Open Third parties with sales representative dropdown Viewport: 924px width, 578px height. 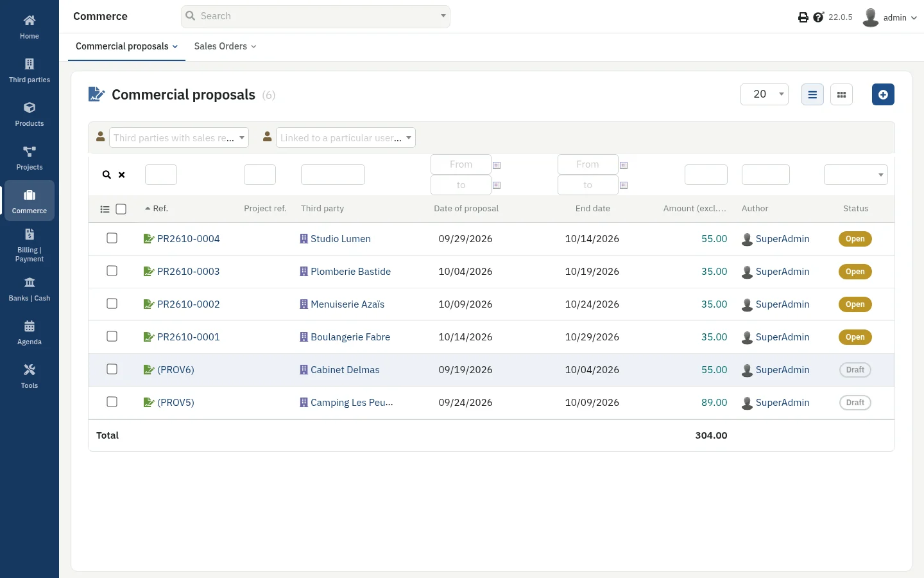click(179, 137)
